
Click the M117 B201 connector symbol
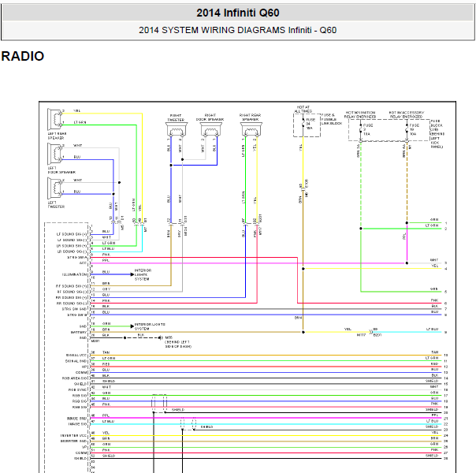(371, 332)
